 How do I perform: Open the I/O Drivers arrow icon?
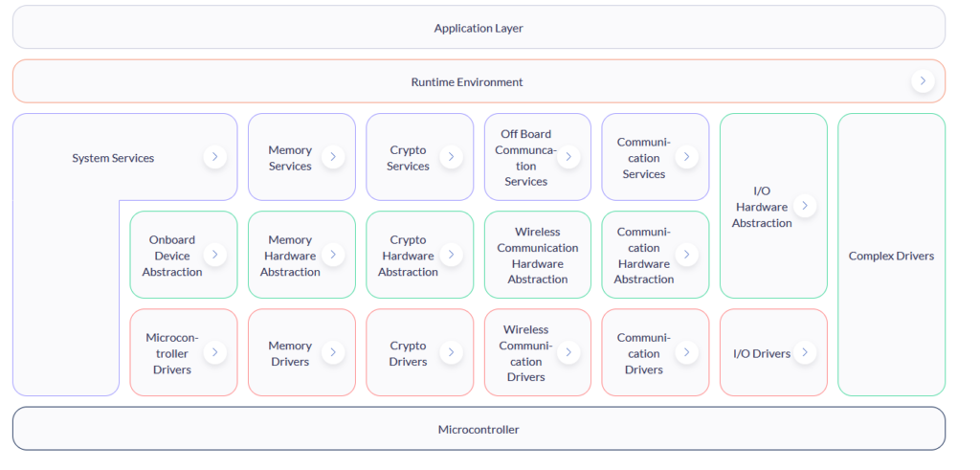804,352
